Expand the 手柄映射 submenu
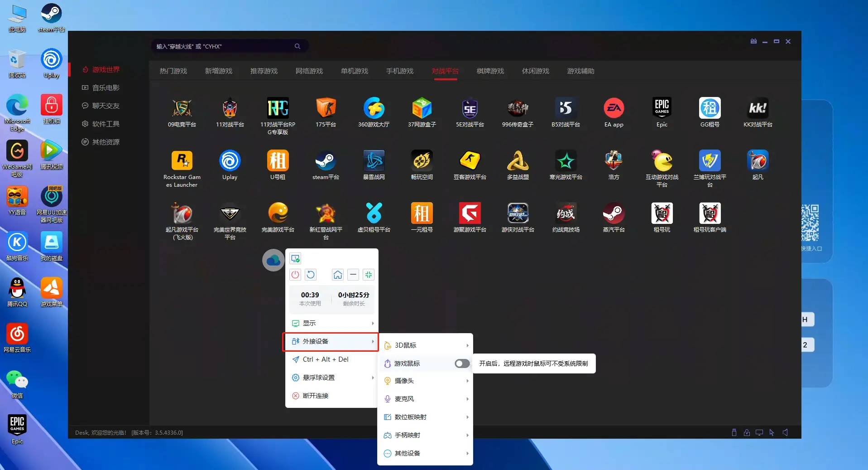This screenshot has width=868, height=470. [425, 435]
